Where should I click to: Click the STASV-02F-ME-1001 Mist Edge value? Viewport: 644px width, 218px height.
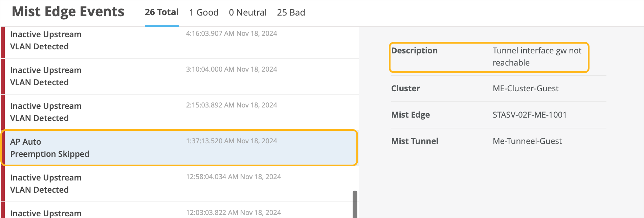[529, 115]
